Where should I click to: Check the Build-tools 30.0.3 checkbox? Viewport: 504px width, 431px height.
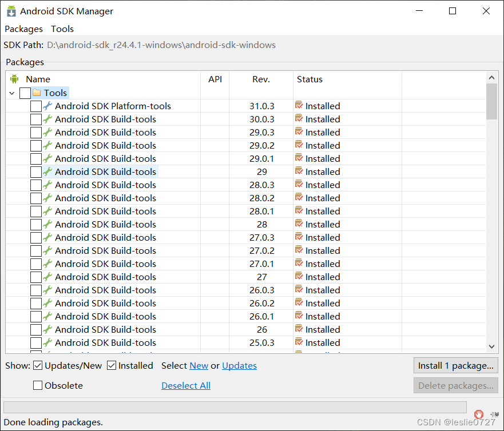36,119
